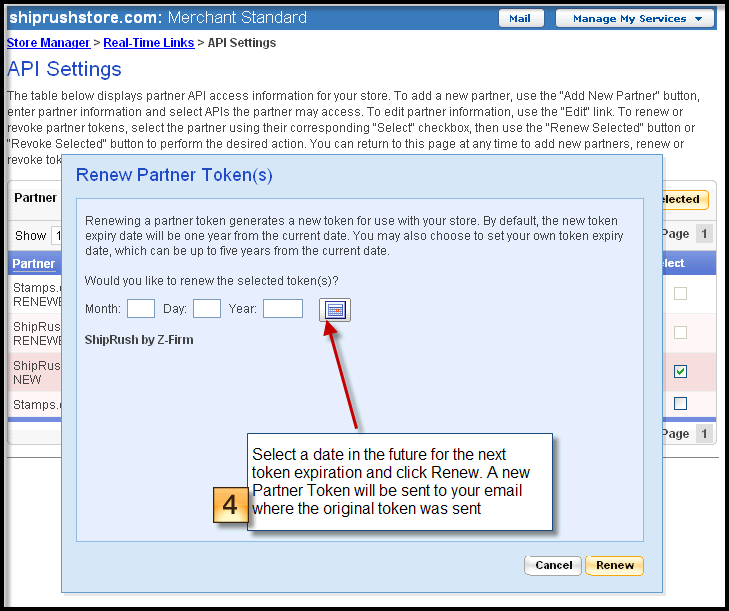Tick the checkbox in the last Stamps row

click(x=680, y=403)
